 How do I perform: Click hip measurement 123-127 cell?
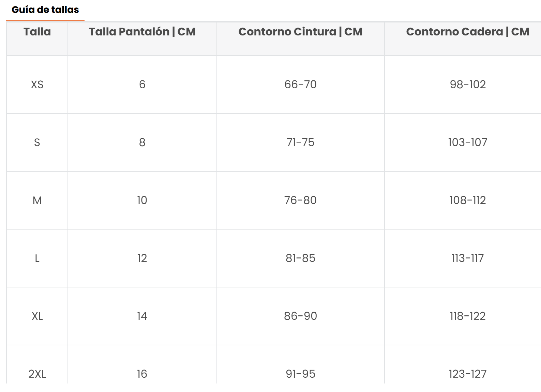pos(467,374)
